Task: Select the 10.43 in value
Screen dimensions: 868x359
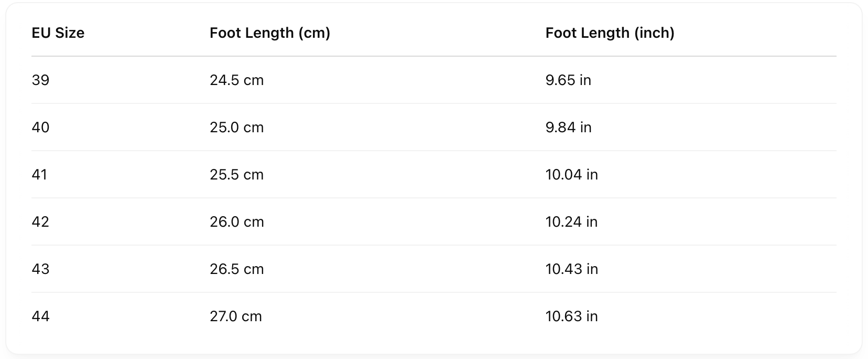Action: (x=571, y=269)
